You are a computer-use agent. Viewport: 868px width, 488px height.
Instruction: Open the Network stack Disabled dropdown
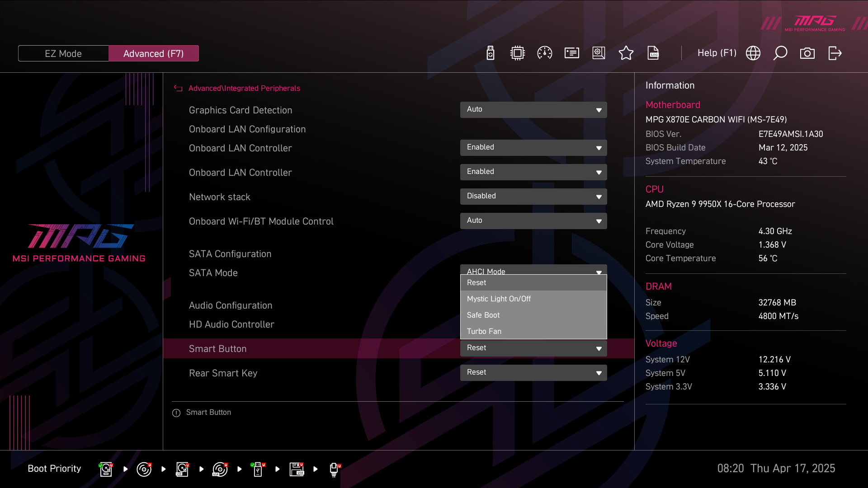533,196
